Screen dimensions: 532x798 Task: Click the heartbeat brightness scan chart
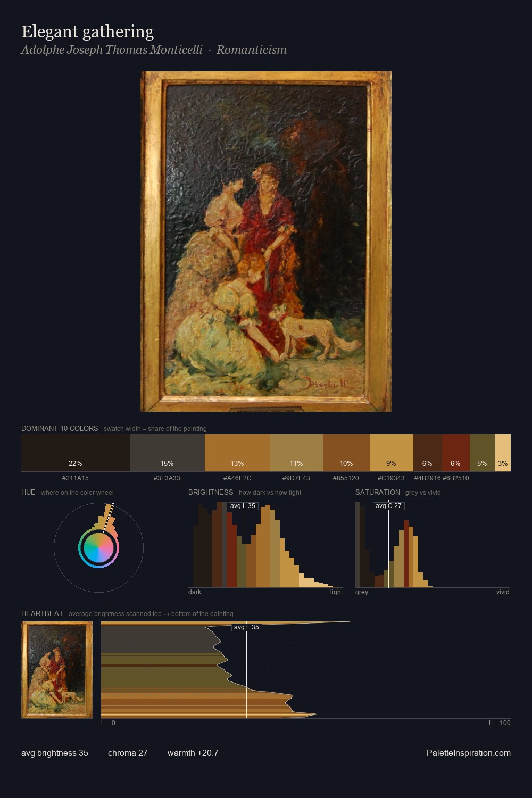(x=306, y=670)
